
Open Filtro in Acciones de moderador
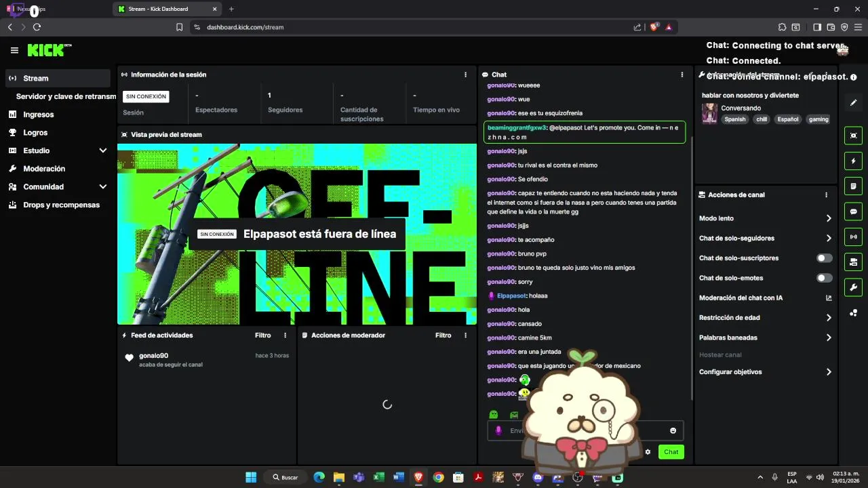pyautogui.click(x=443, y=335)
